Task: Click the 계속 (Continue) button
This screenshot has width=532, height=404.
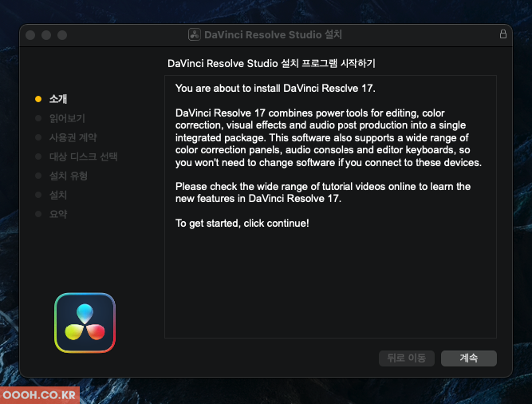Action: click(468, 358)
